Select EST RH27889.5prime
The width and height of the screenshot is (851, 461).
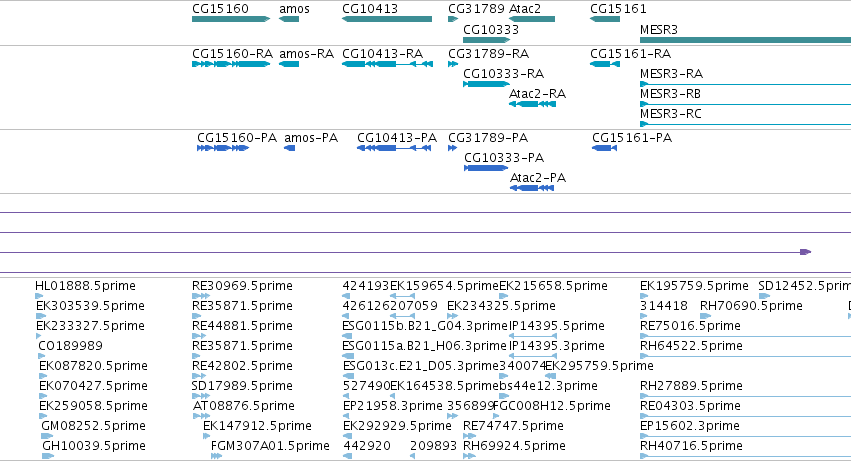coord(691,387)
